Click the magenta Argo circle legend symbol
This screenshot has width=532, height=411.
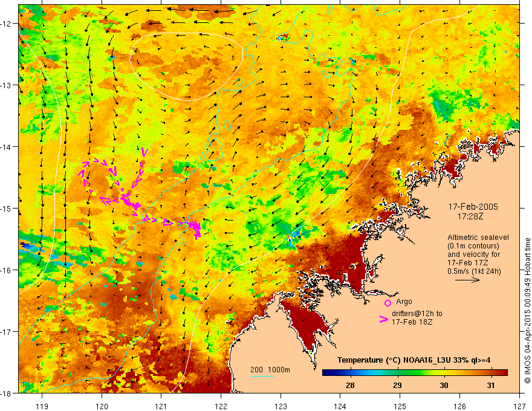[x=388, y=303]
